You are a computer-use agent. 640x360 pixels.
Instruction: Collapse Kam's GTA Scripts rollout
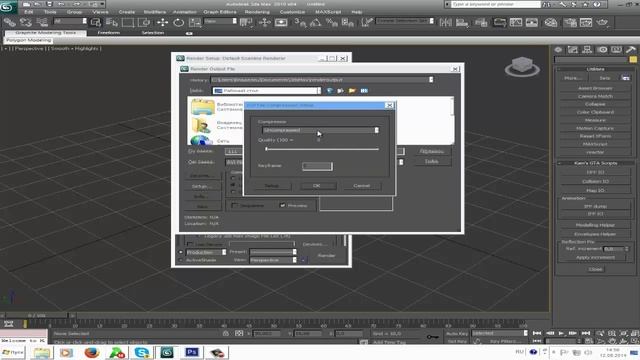coord(595,163)
